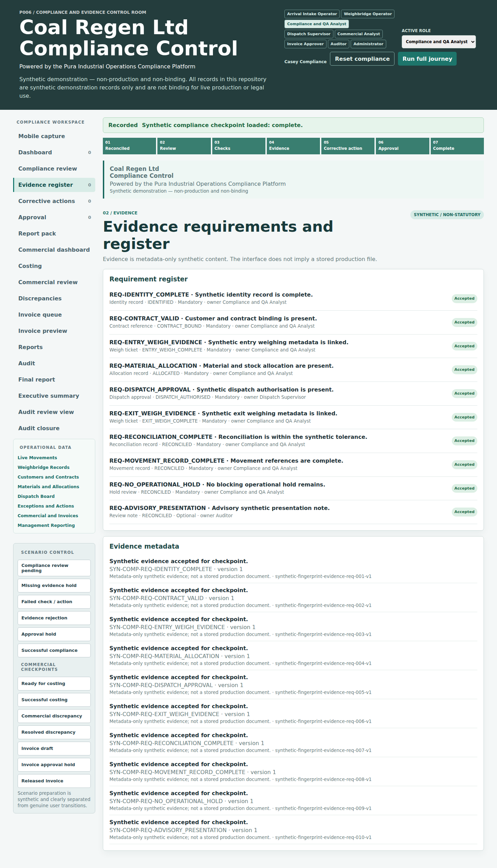Go to step 05 Corrective action

click(x=348, y=146)
